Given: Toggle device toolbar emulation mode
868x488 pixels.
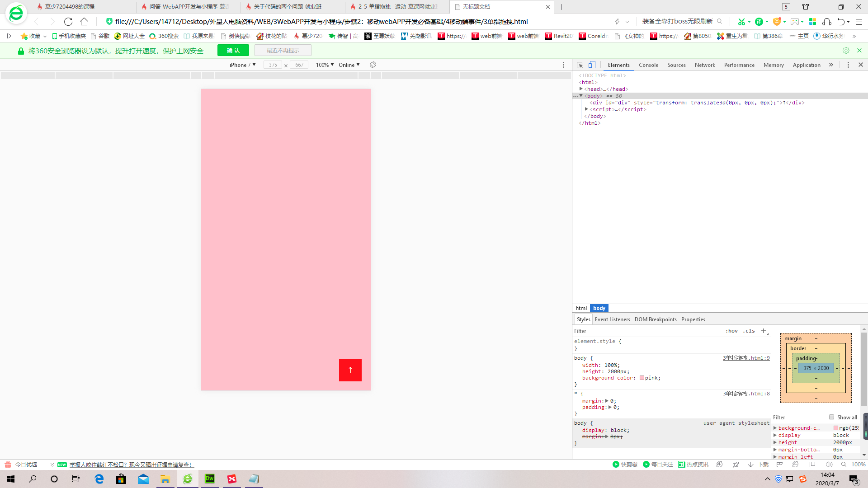Looking at the screenshot, I should (x=592, y=65).
